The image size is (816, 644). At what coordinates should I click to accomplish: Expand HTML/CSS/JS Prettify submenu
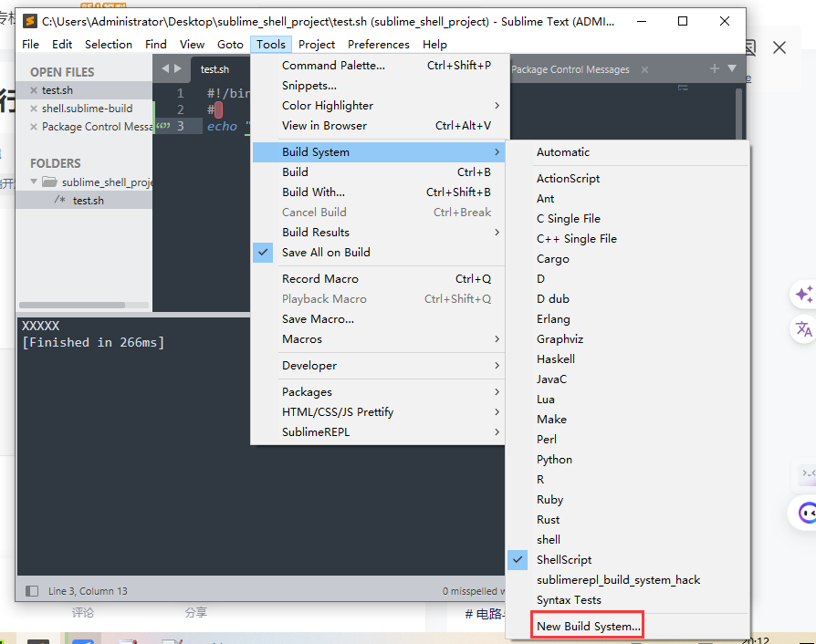click(x=379, y=412)
